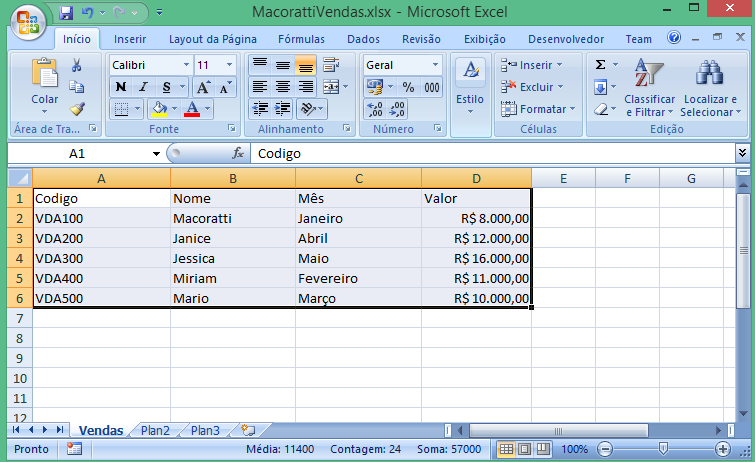Click the Inserir cells button
This screenshot has width=755, height=462.
[532, 65]
